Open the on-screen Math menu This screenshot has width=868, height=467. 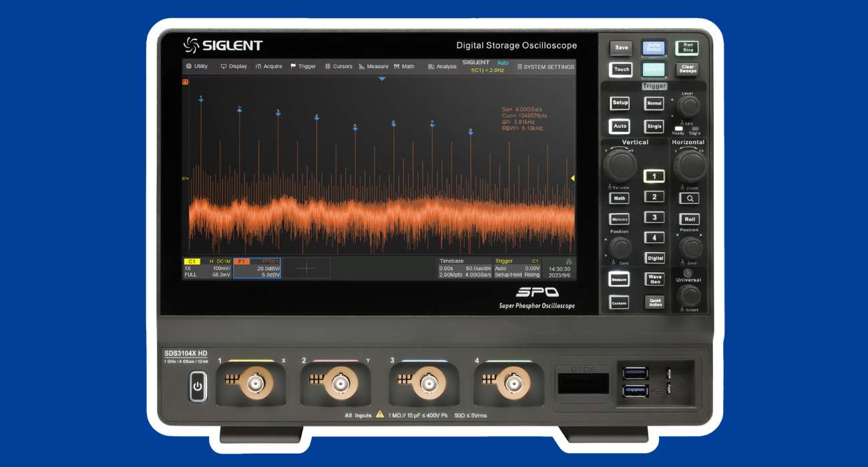pyautogui.click(x=404, y=67)
